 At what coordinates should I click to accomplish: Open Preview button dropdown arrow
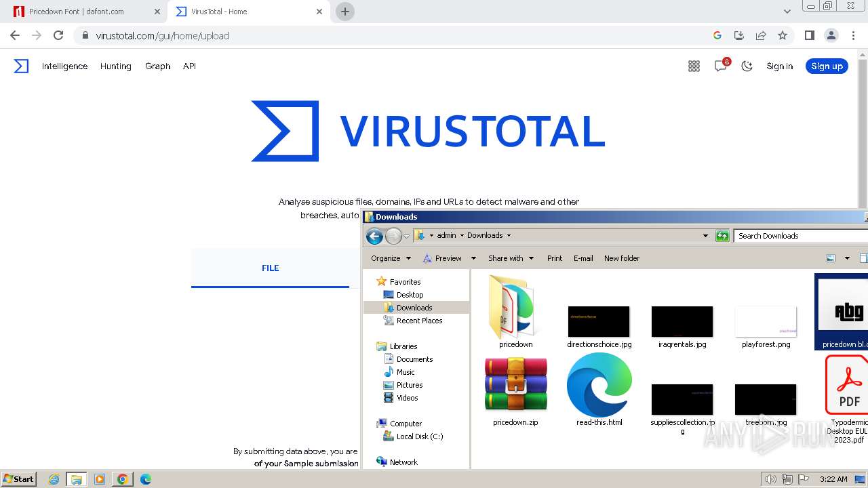(473, 258)
